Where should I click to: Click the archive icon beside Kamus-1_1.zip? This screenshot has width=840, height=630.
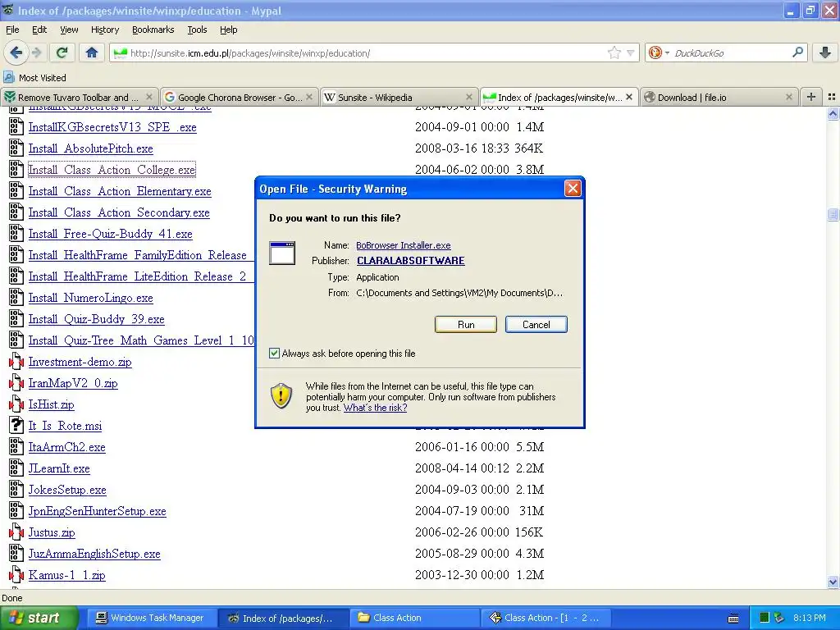pyautogui.click(x=16, y=575)
